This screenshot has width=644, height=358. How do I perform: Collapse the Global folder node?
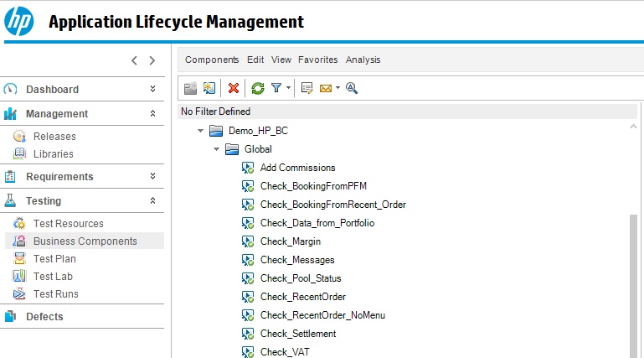click(216, 149)
